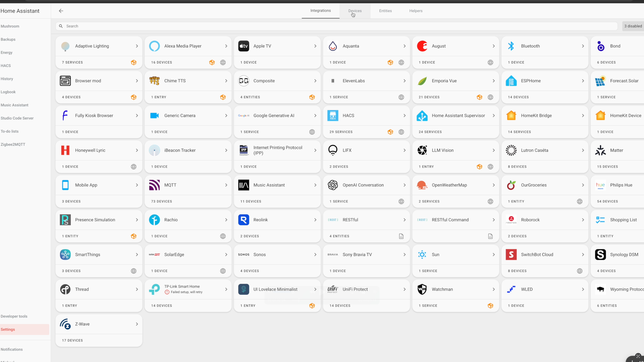Click the Z-Wave logo icon
The width and height of the screenshot is (644, 362).
coord(65,324)
